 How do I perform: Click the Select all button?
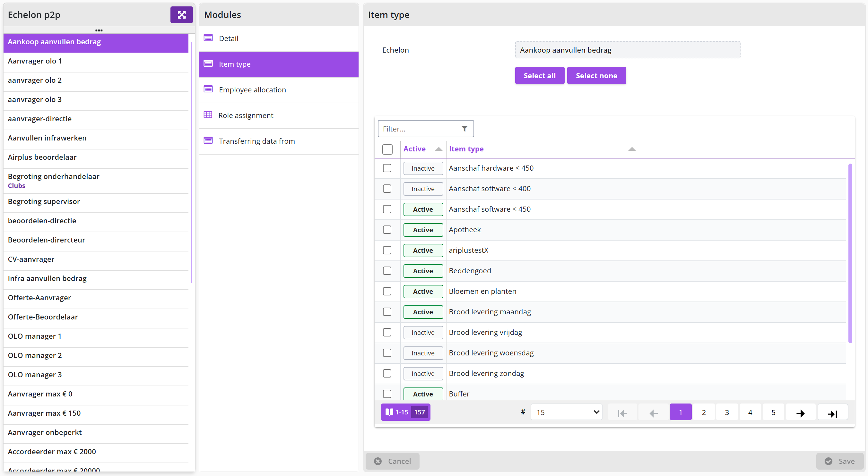coord(539,75)
